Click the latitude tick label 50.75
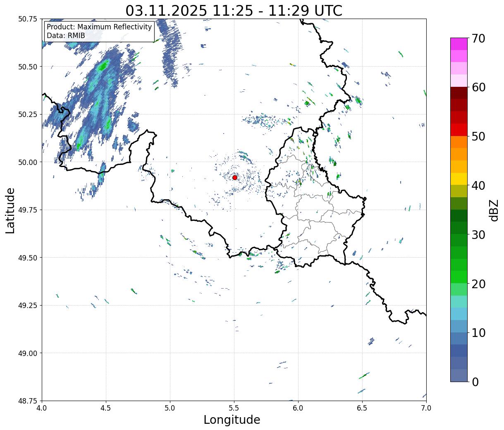Viewport: 504px width, 430px height. [x=28, y=19]
